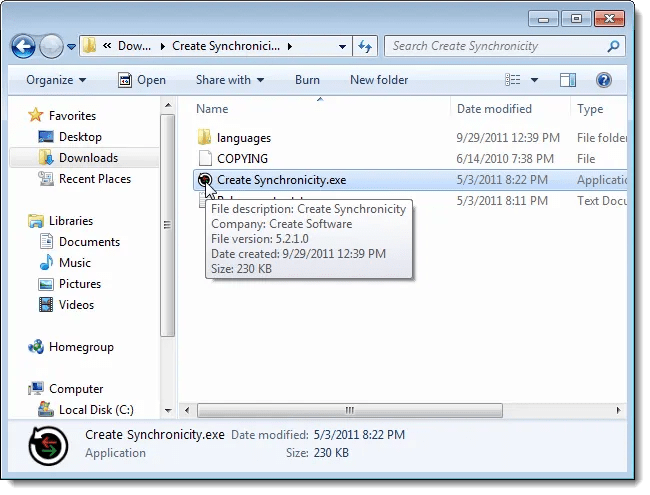Click date 5/3/2011 8:11 PM cell

(x=502, y=201)
